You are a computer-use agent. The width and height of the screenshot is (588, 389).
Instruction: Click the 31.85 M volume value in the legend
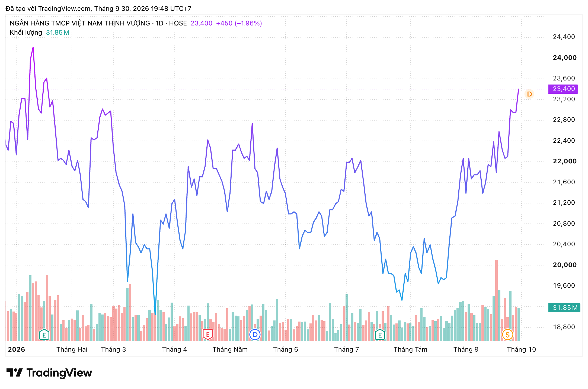click(x=57, y=33)
